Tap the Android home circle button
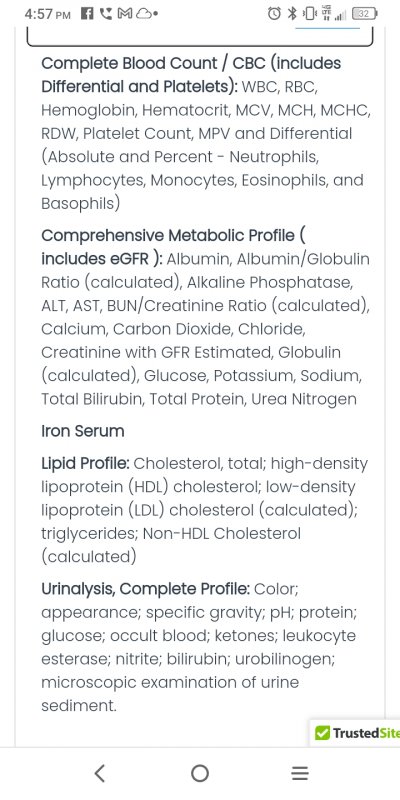Image resolution: width=400 pixels, height=800 pixels. (200, 773)
